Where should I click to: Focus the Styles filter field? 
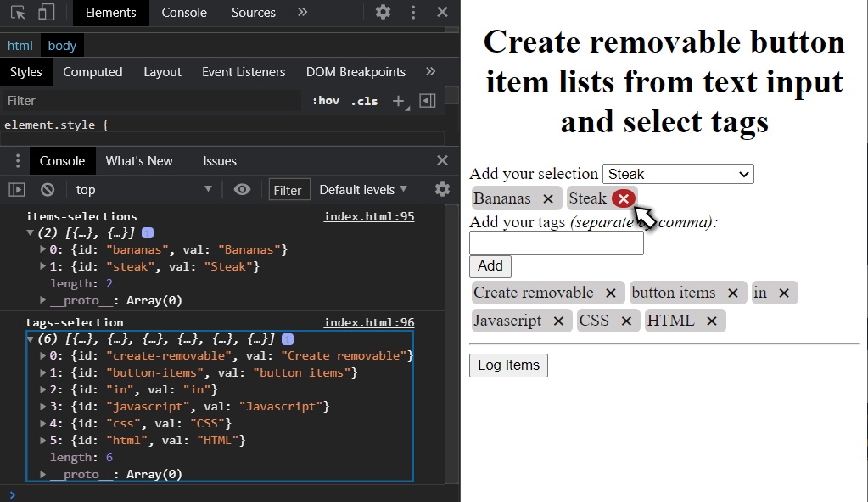pos(152,101)
